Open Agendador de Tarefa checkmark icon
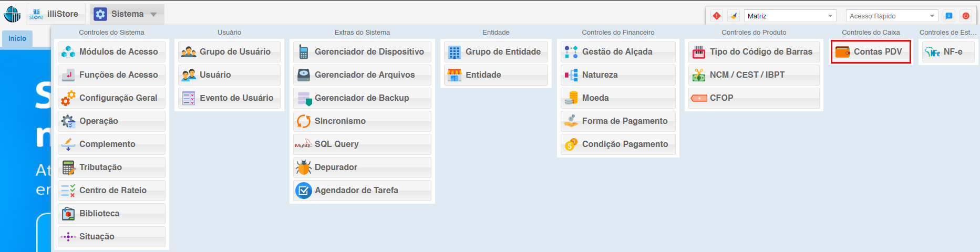Screen dimensions: 980x252 coord(303,191)
